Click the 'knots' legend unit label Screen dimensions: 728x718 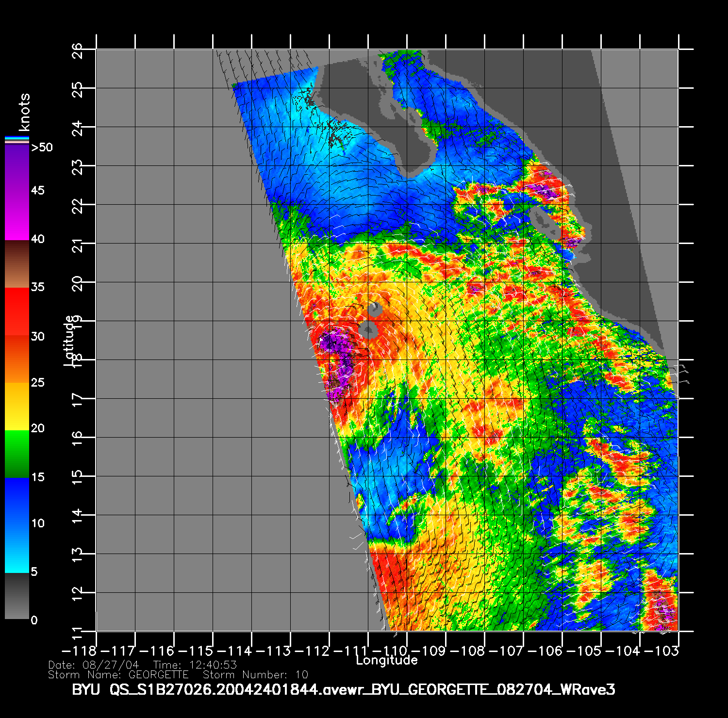click(x=24, y=113)
